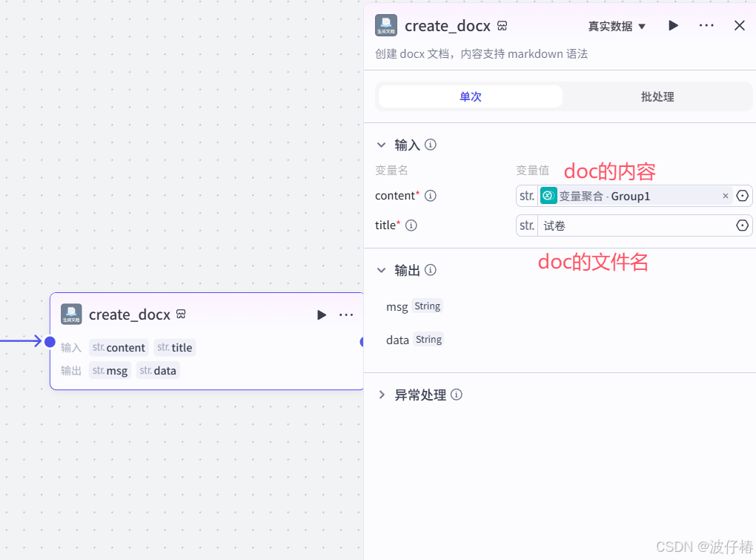Run the node with the panel play button
The height and width of the screenshot is (560, 756).
(673, 25)
